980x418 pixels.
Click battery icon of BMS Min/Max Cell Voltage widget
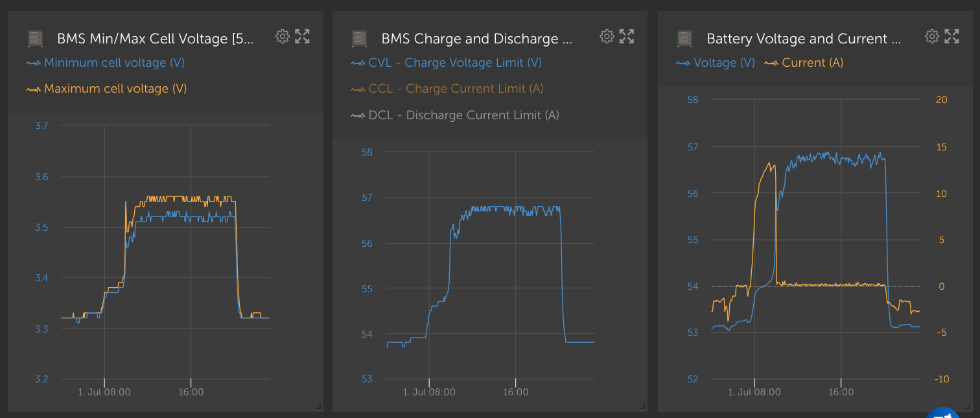pyautogui.click(x=36, y=38)
